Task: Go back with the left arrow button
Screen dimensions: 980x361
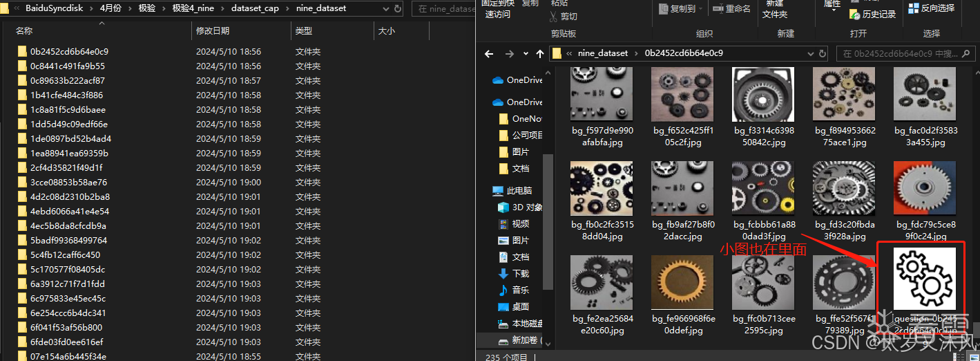Action: click(489, 53)
